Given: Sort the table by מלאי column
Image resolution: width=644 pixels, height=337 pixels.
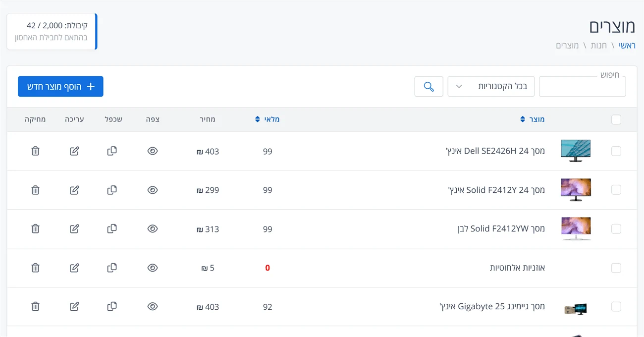Looking at the screenshot, I should pos(268,119).
